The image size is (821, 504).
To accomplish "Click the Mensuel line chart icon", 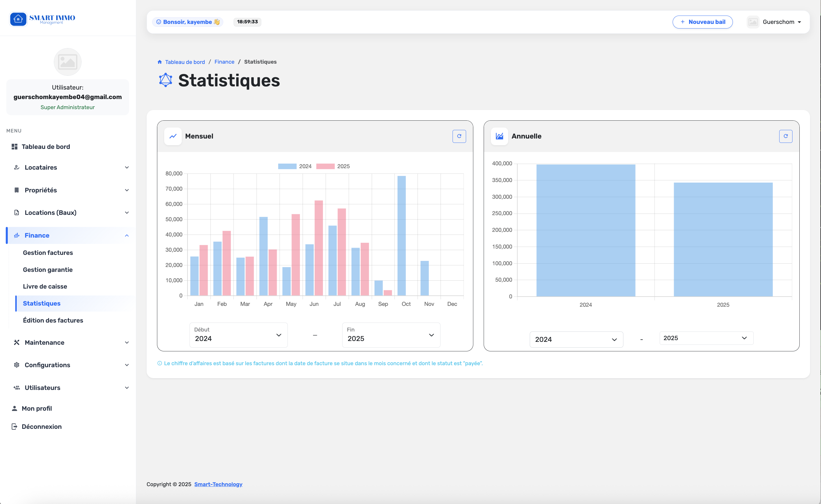I will 173,136.
